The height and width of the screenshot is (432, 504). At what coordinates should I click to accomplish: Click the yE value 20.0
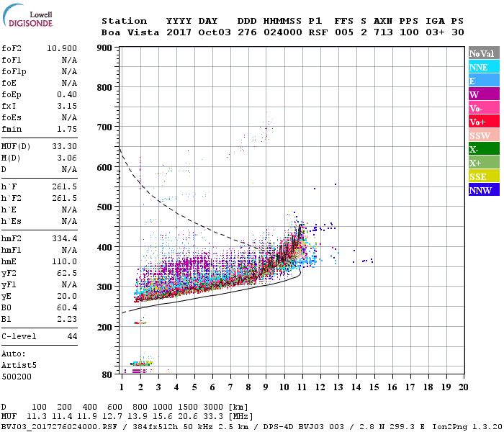point(67,296)
